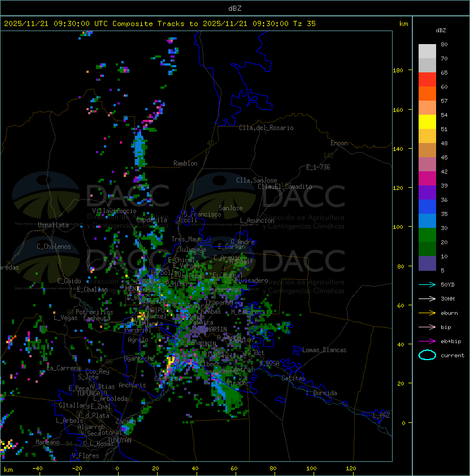Click the '0' tick on the vertical km axis
Viewport: 470px width, 476px height.
[403, 423]
